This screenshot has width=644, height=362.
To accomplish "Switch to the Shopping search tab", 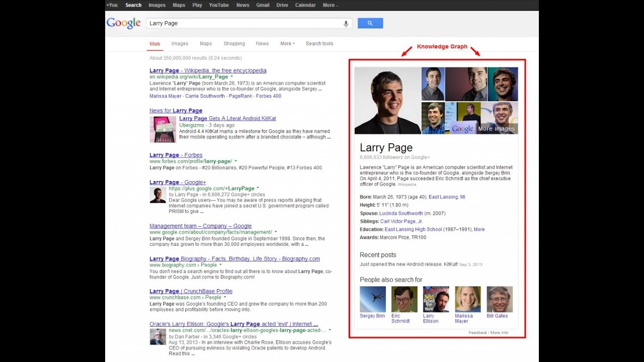I will pyautogui.click(x=234, y=44).
